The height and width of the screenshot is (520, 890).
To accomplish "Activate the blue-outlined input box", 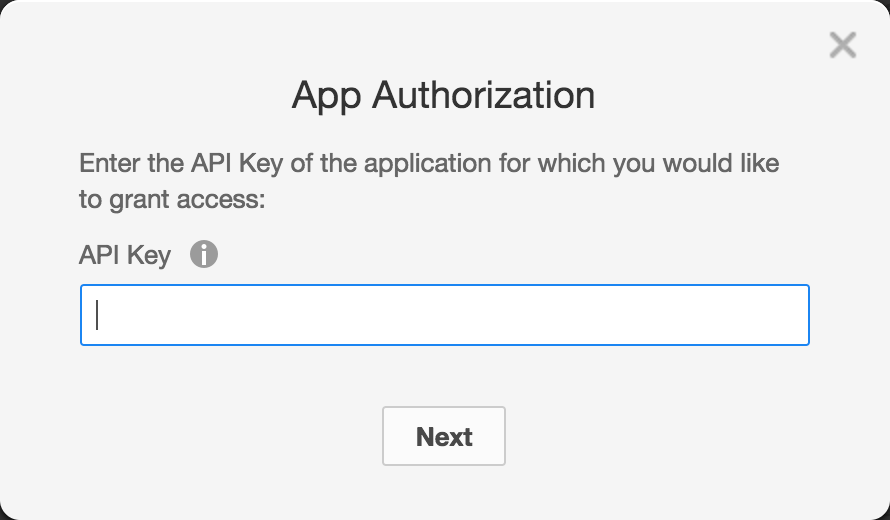I will (444, 315).
